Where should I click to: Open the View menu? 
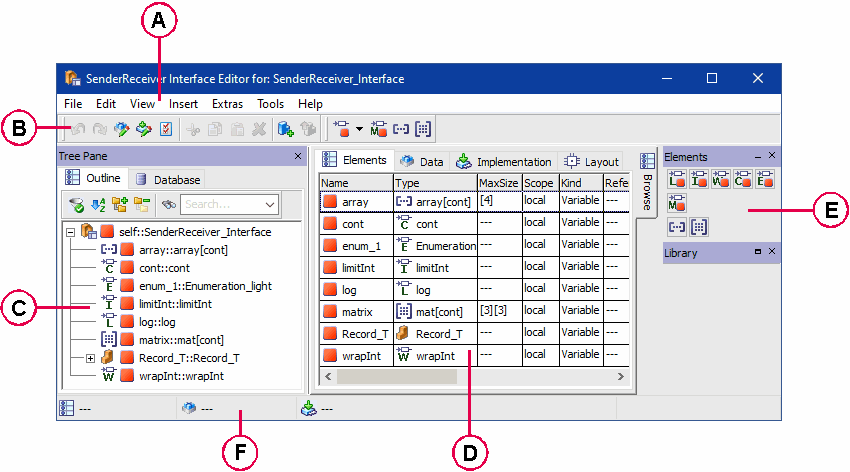[x=142, y=104]
